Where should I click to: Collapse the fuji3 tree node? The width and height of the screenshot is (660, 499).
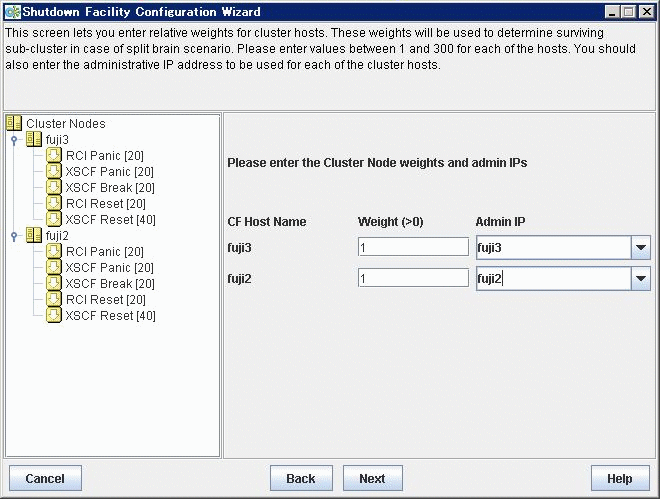(14, 140)
